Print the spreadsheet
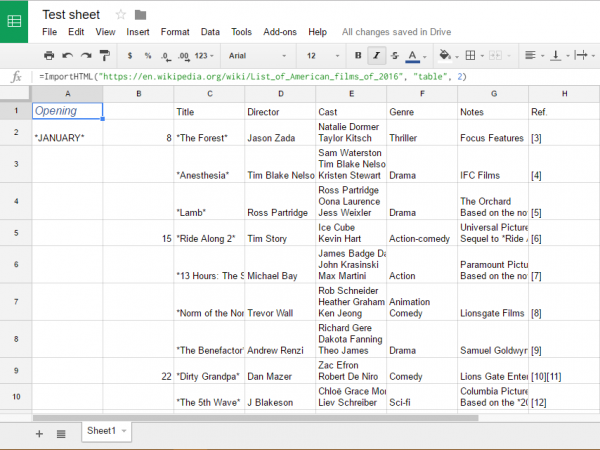 point(49,55)
